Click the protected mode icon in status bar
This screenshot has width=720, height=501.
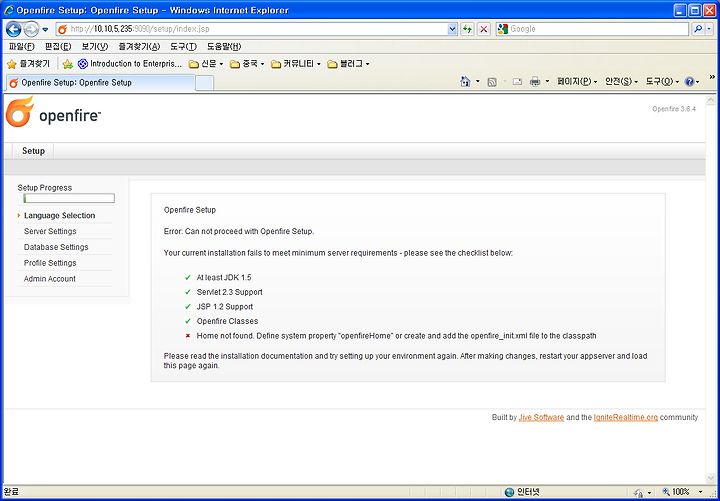pos(638,492)
